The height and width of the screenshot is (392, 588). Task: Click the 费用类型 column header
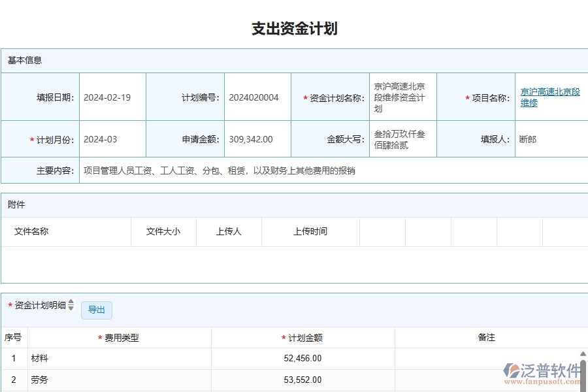[121, 338]
